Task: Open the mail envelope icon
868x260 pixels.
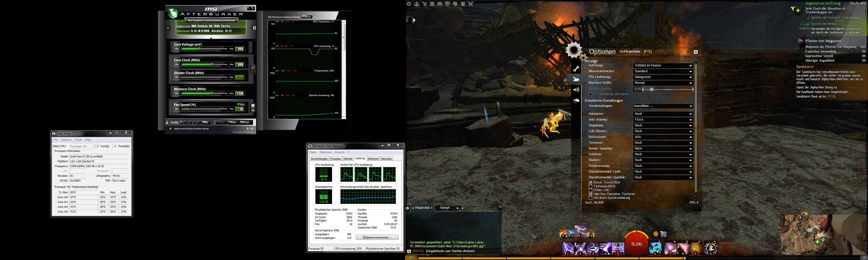Action: coord(440,4)
